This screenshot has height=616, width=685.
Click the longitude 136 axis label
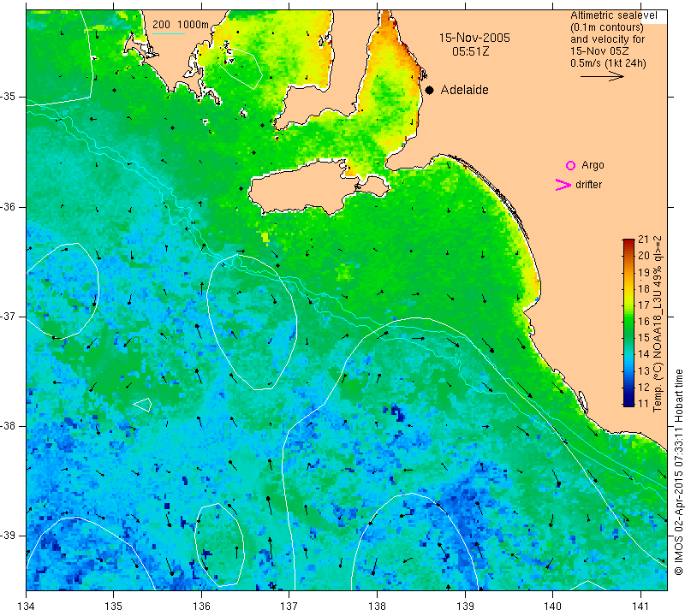[x=201, y=607]
